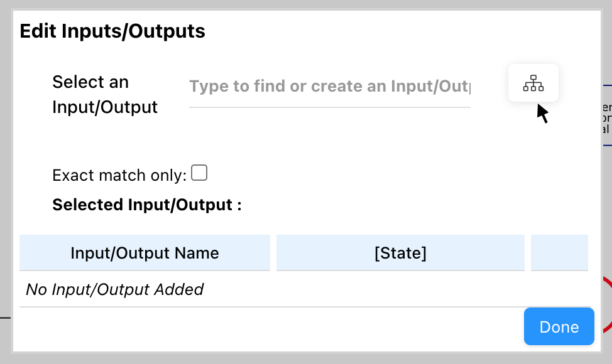
Task: Click the black connector line at left edge
Action: click(6, 318)
